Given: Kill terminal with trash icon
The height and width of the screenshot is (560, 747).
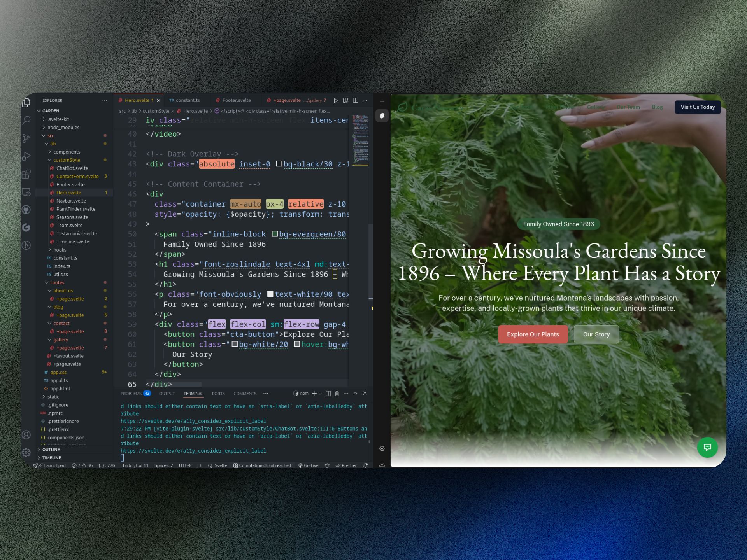Looking at the screenshot, I should [337, 394].
